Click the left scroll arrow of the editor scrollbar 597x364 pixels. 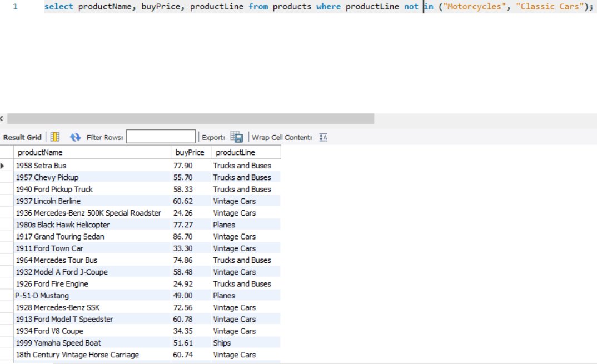click(2, 118)
